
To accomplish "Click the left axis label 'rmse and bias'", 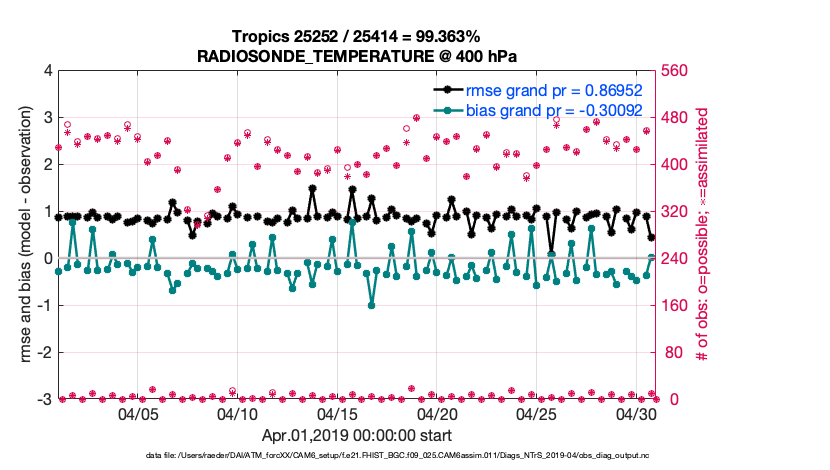I will coord(23,235).
